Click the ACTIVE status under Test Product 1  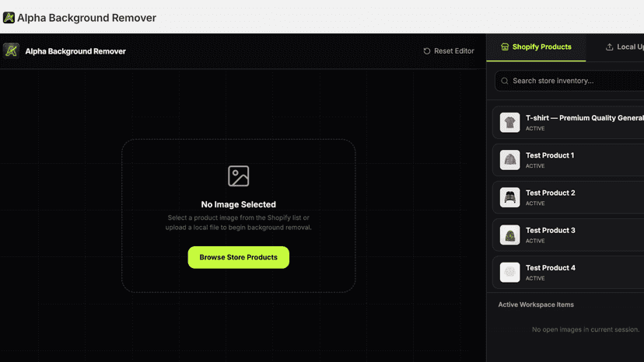tap(535, 165)
